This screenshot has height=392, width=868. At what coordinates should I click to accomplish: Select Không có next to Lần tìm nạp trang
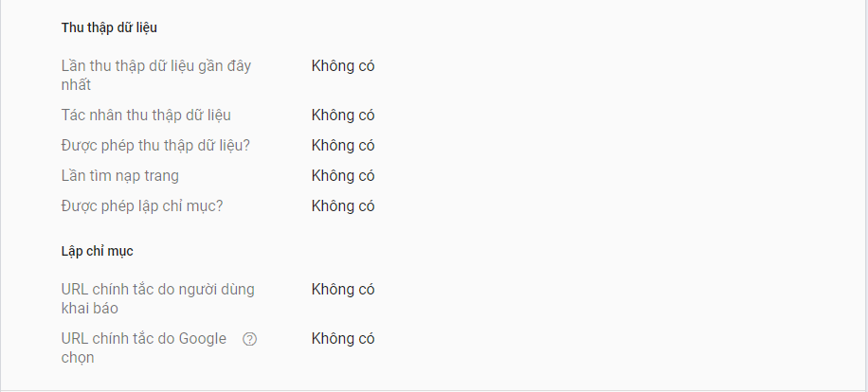pyautogui.click(x=343, y=176)
